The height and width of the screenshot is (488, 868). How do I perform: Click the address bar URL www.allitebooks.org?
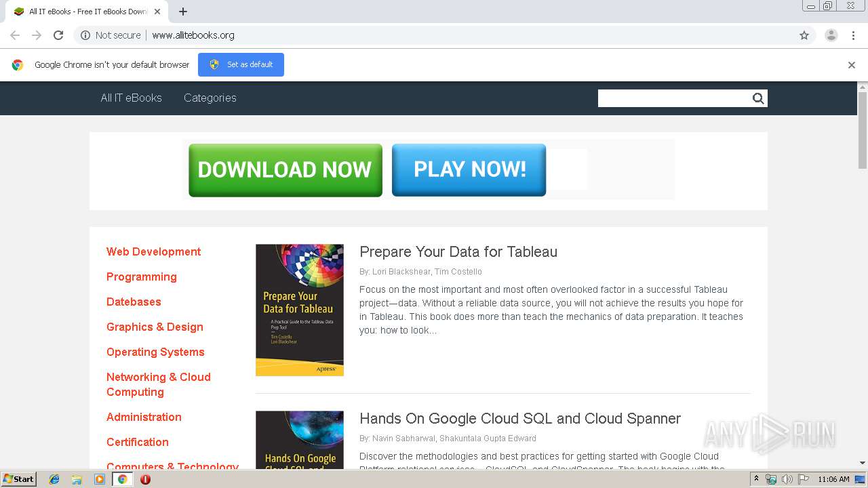pos(193,35)
